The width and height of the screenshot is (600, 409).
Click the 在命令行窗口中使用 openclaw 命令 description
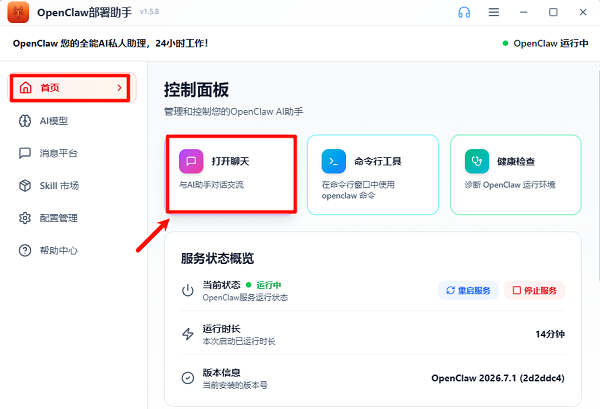click(358, 190)
